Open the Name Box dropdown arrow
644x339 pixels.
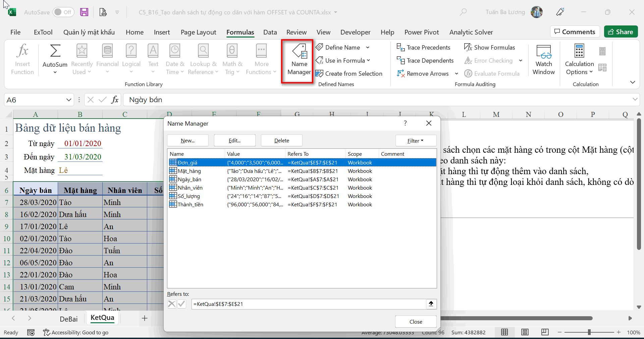pos(68,100)
